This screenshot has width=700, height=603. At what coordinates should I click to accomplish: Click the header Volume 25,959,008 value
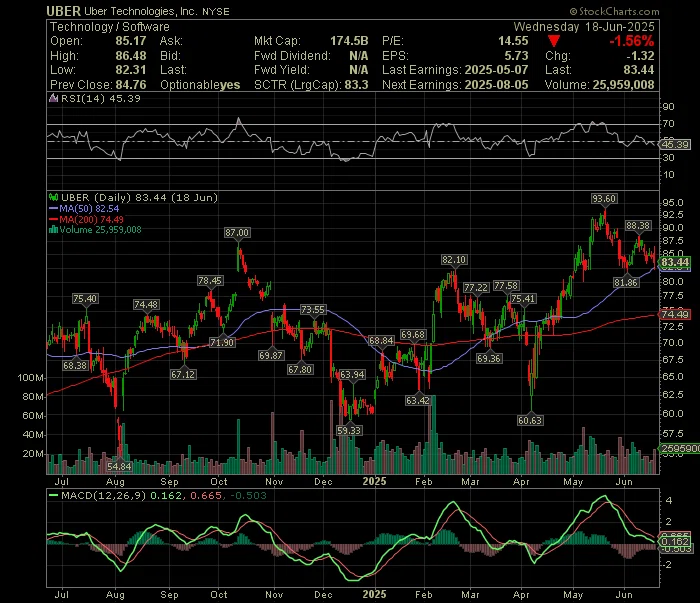click(623, 84)
